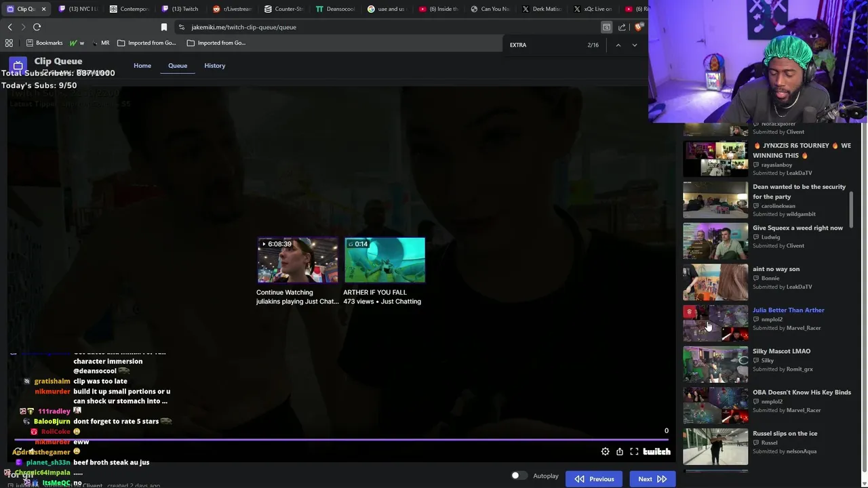Click the sidebar panel icon in toolbar
Screen dimensions: 868x488
(606, 27)
